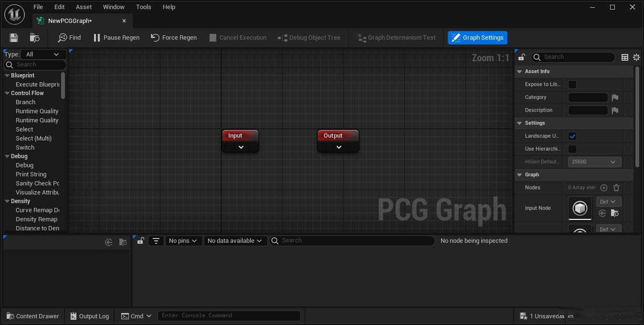Open the Window menu
644x325 pixels.
114,7
